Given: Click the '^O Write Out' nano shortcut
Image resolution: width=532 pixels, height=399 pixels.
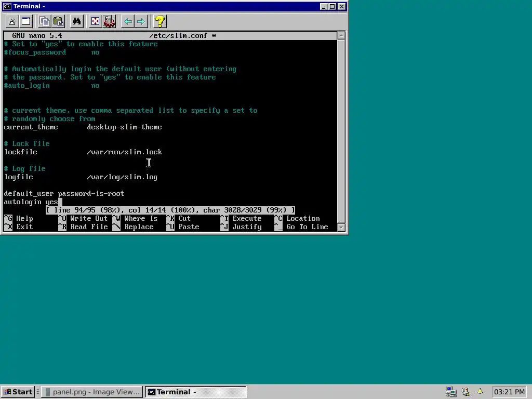Looking at the screenshot, I should [x=83, y=219].
